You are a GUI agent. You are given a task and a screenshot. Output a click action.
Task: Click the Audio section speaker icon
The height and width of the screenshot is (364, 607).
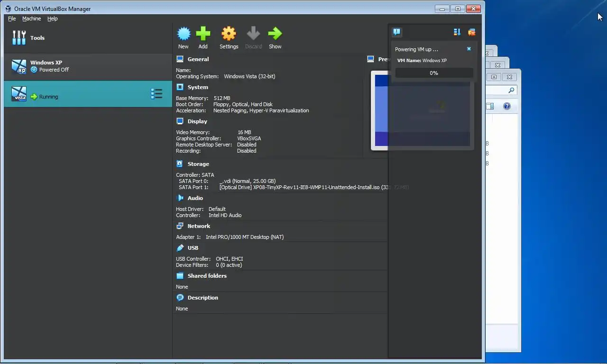click(x=180, y=198)
